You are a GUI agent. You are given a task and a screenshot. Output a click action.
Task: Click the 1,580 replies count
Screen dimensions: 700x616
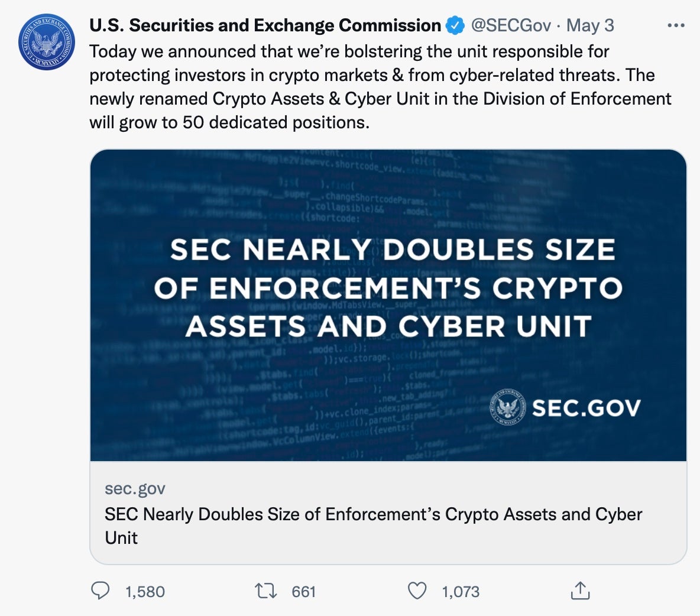click(x=145, y=592)
